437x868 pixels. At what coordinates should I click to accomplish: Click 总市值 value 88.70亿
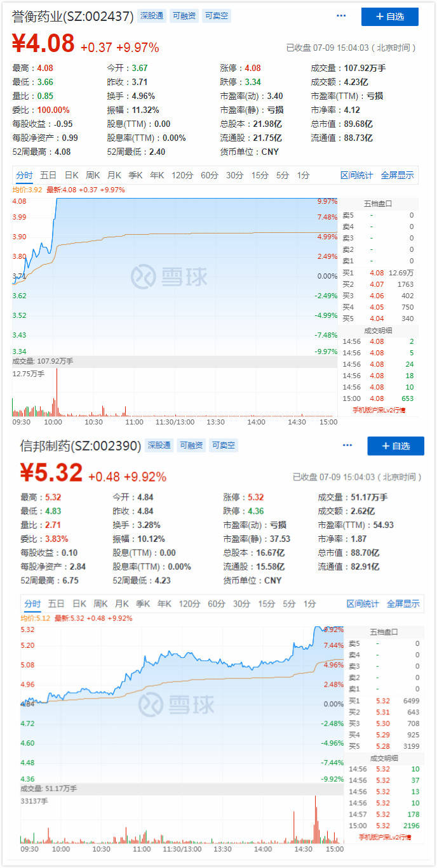[x=366, y=553]
